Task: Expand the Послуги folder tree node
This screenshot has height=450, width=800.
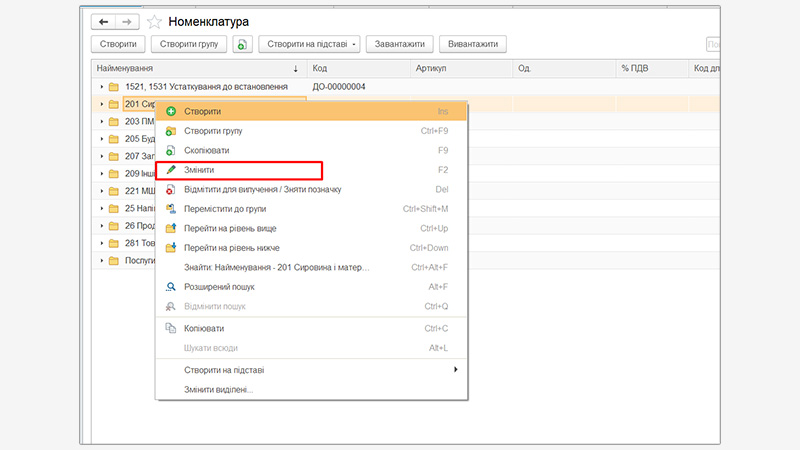Action: point(101,261)
